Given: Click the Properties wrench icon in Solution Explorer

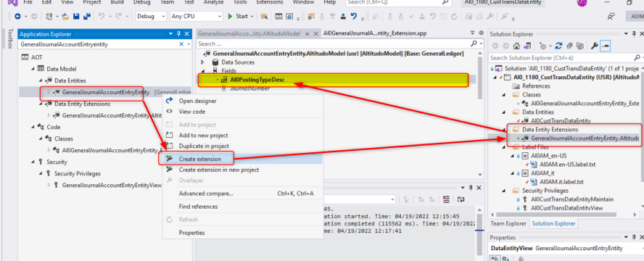Looking at the screenshot, I should click(x=594, y=46).
